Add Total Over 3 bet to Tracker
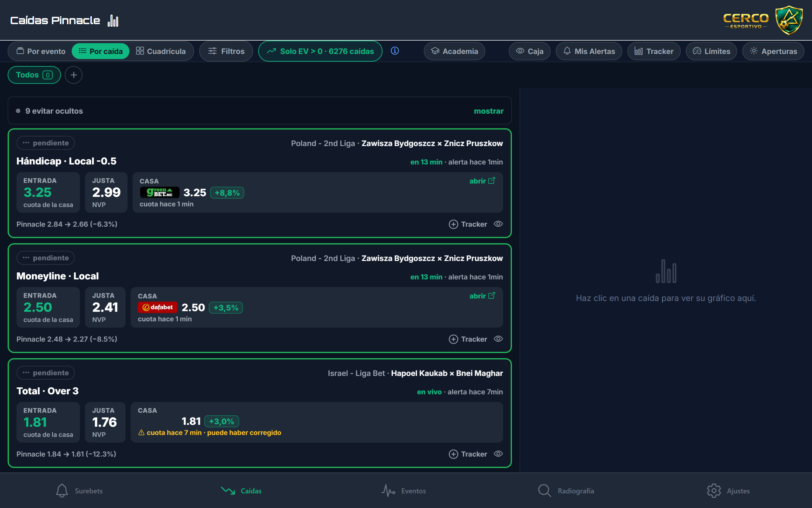The image size is (812, 508). (468, 454)
